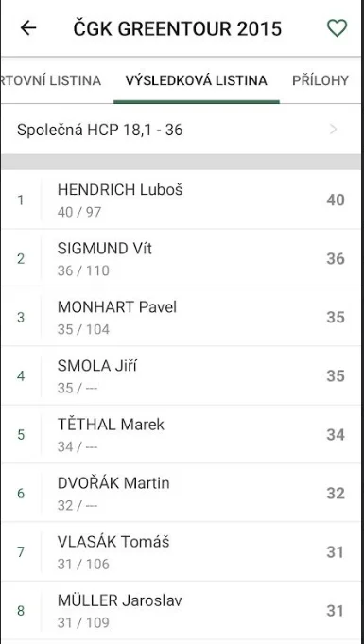Open SMOLA Jiří result row
Viewport: 364px width, 644px height.
pyautogui.click(x=180, y=375)
